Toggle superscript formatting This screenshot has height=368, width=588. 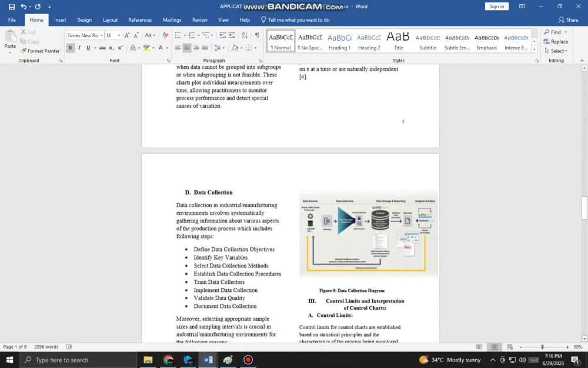121,48
